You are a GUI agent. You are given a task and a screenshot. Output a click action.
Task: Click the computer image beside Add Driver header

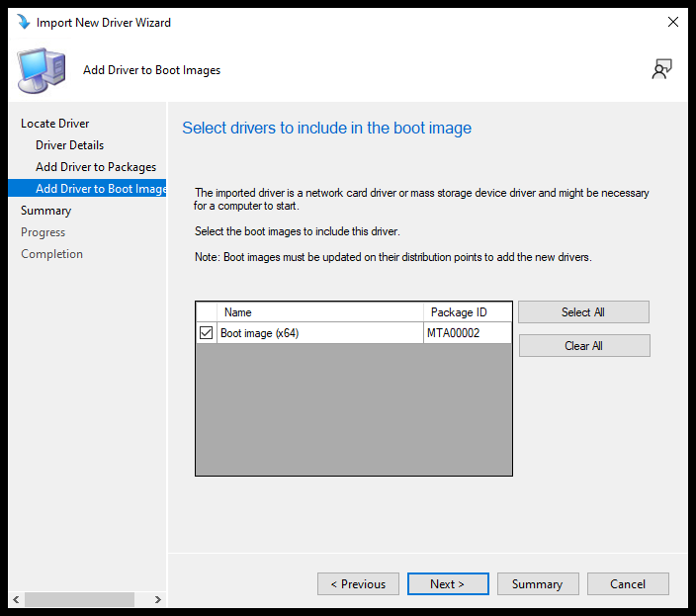point(42,70)
